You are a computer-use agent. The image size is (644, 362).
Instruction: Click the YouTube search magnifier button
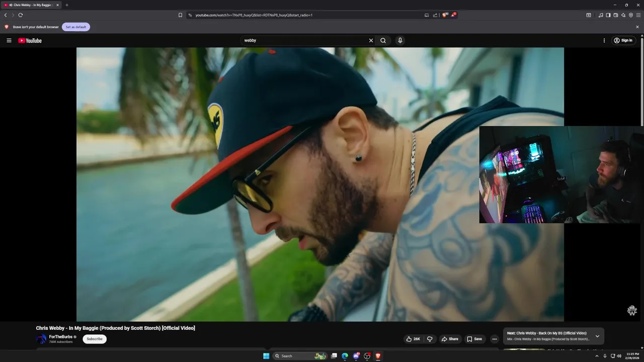(383, 40)
